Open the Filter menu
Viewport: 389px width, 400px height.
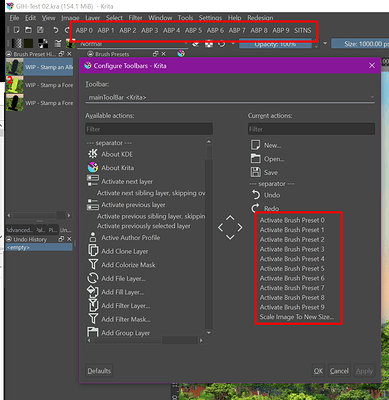coord(135,18)
